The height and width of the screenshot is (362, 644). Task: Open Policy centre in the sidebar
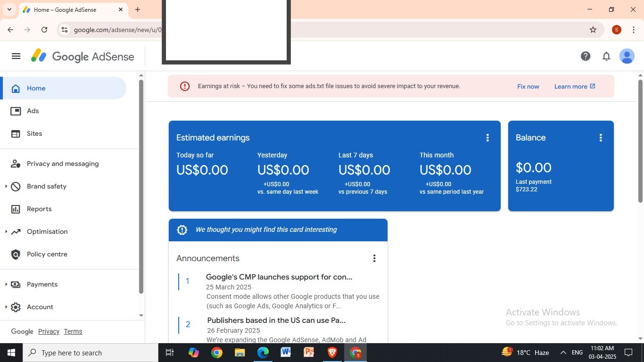[63, 254]
